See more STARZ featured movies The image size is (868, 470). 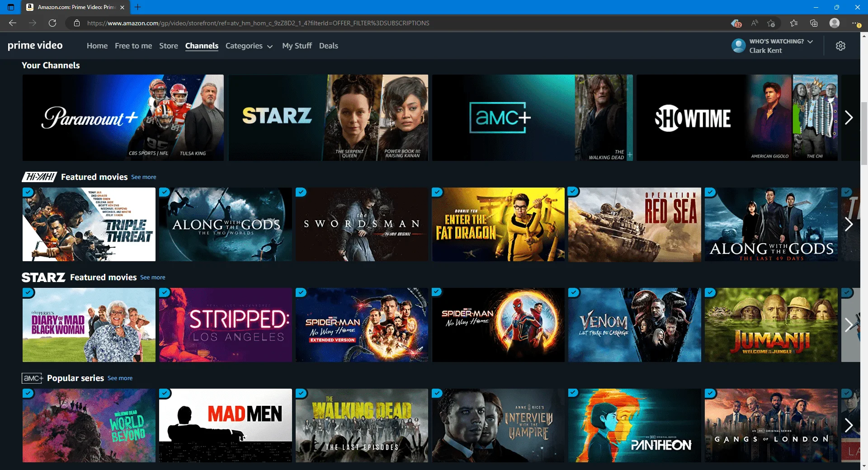coord(153,277)
